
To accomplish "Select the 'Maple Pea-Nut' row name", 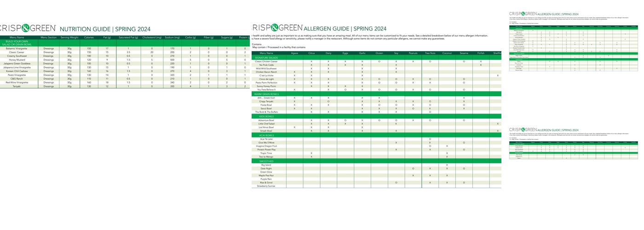I will click(266, 175).
